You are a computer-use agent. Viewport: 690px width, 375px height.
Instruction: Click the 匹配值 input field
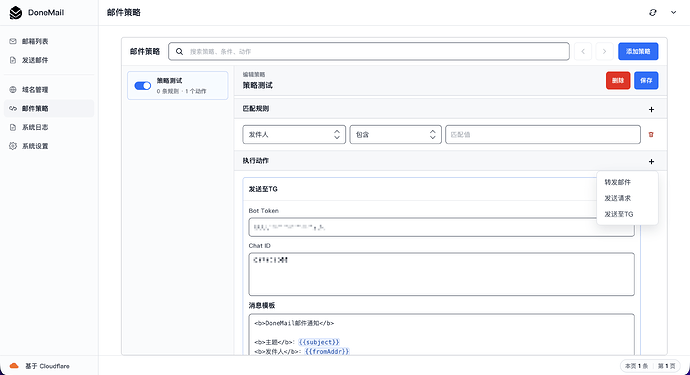pyautogui.click(x=543, y=135)
